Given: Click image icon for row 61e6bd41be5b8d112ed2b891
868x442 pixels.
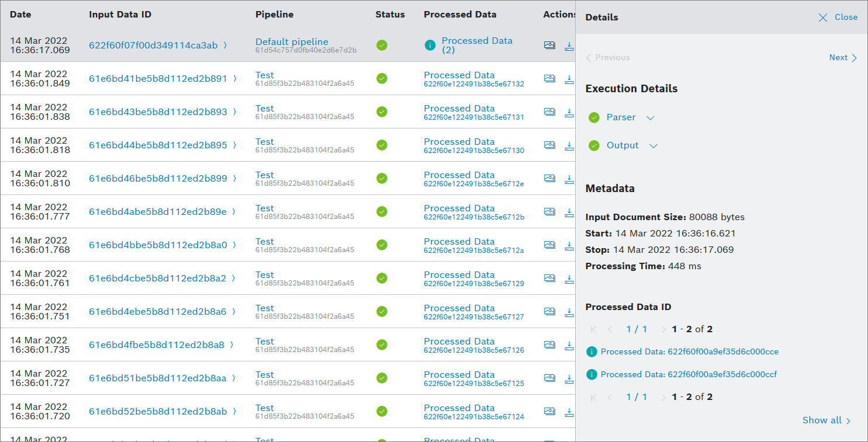Looking at the screenshot, I should tap(549, 79).
